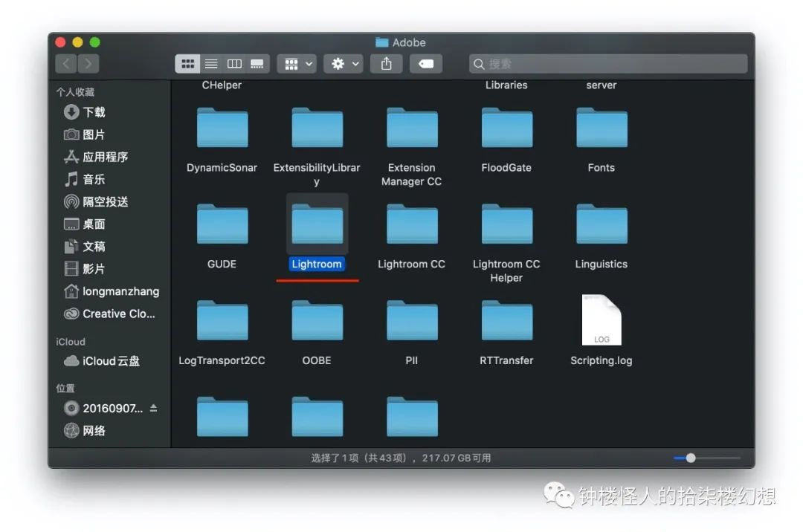The height and width of the screenshot is (532, 803).
Task: Select the ExtensibilityLibrary folder
Action: tap(317, 128)
